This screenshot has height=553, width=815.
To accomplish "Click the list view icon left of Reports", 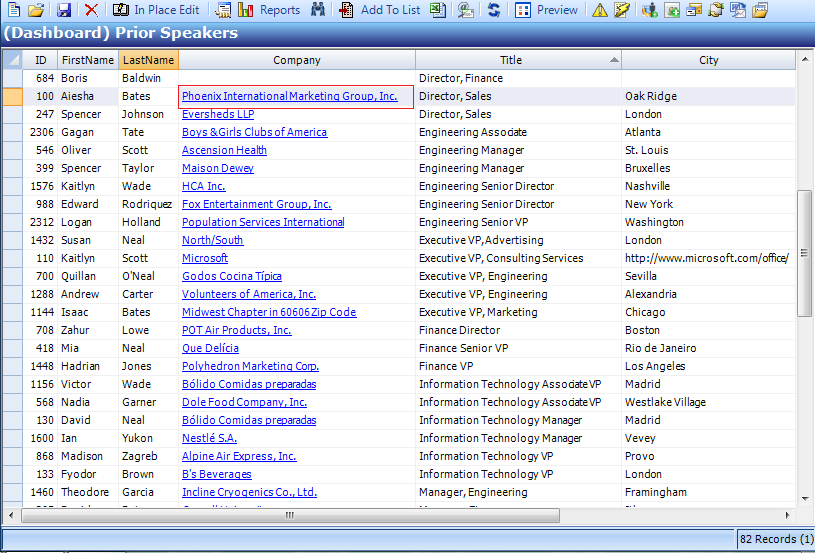I will coord(224,9).
